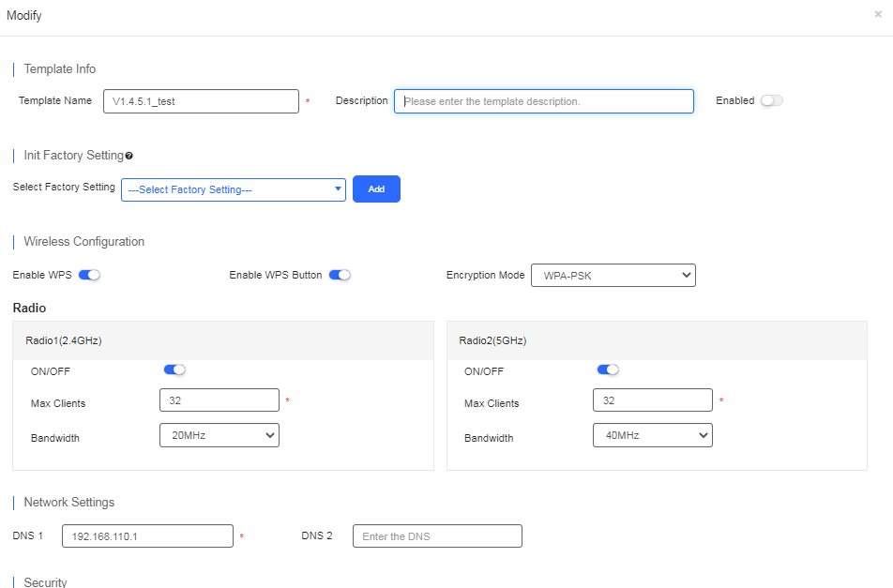
Task: Click the Add button next to factory settings
Action: point(376,188)
